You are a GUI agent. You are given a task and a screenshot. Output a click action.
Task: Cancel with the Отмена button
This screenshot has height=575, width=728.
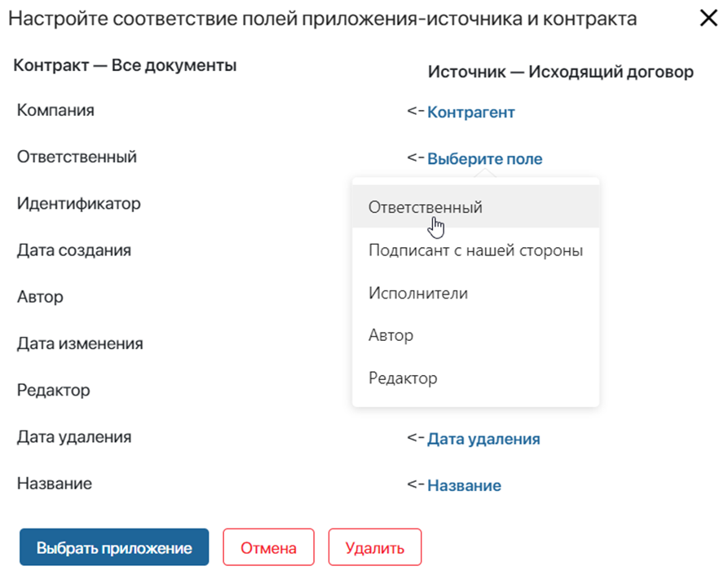coord(268,547)
